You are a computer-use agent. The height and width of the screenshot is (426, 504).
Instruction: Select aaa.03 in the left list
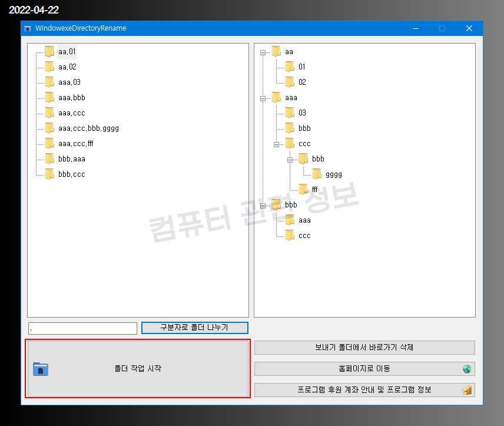coord(69,82)
